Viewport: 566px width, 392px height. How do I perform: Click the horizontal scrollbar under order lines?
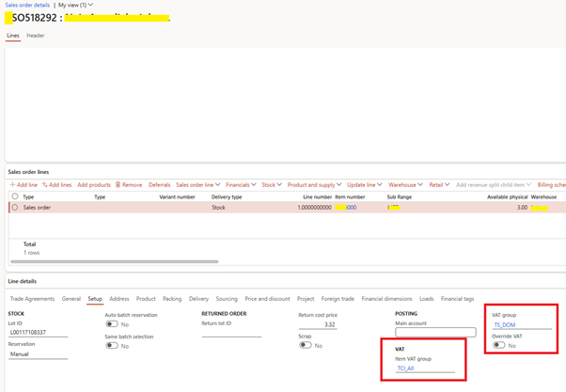(115, 261)
